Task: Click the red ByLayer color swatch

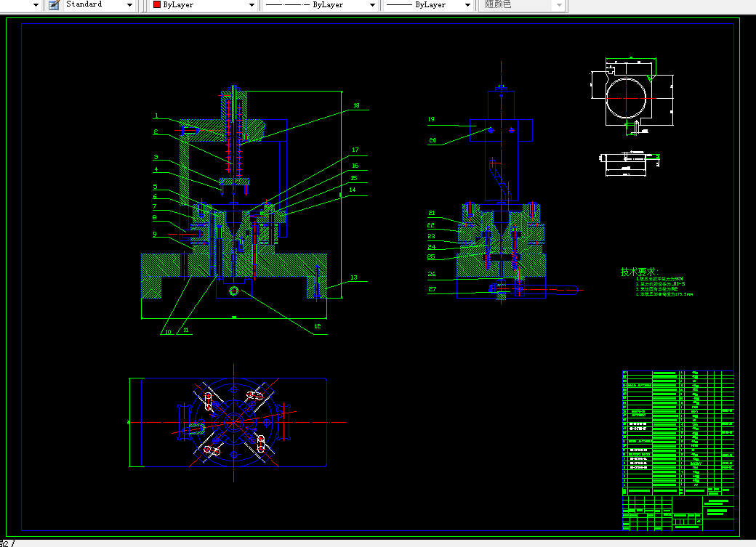Action: tap(156, 4)
